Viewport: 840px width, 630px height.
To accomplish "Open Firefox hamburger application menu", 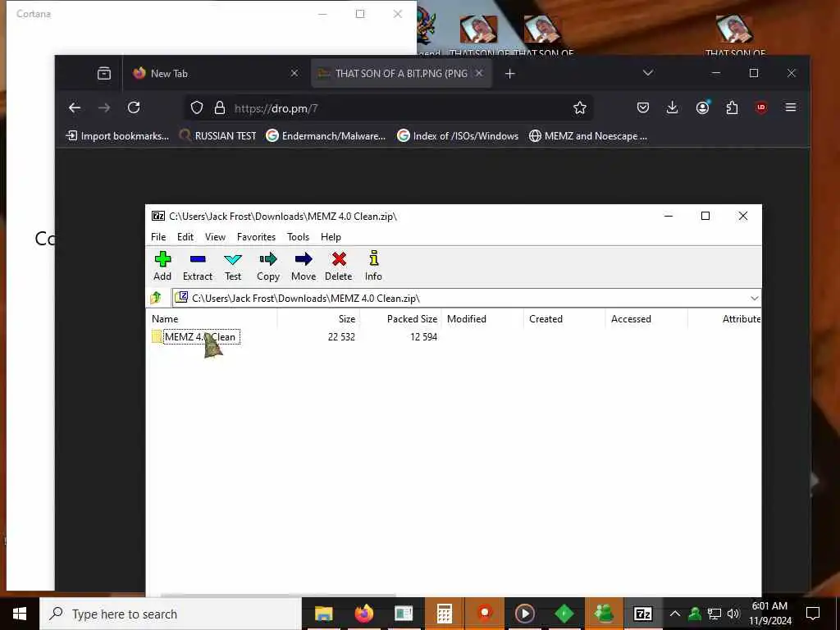I will (790, 107).
